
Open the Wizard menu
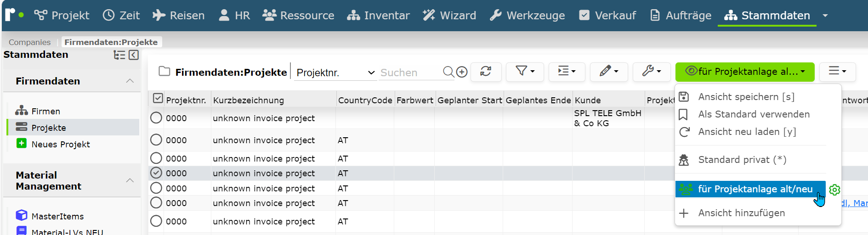pos(449,15)
